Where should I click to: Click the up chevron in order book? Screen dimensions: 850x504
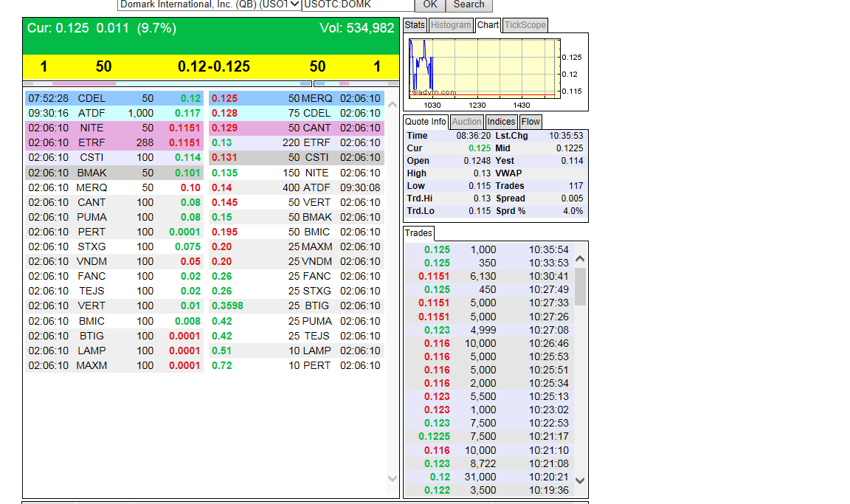tap(393, 105)
